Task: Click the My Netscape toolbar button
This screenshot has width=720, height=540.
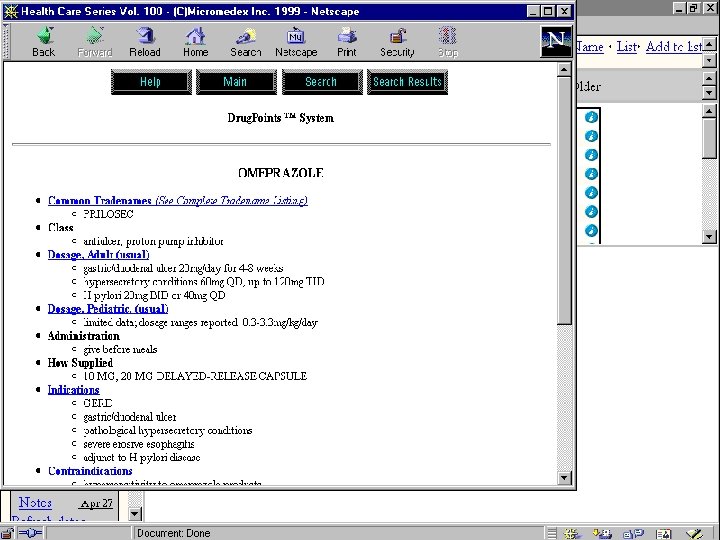Action: pos(296,42)
